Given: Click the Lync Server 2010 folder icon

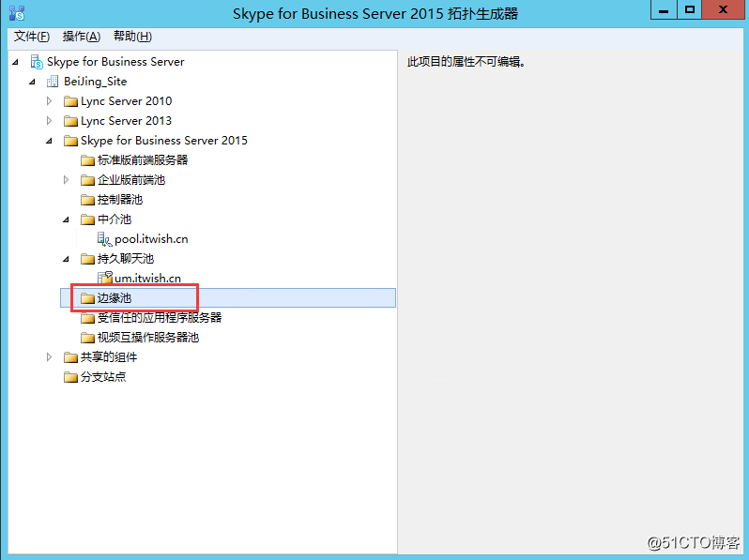Looking at the screenshot, I should click(70, 101).
